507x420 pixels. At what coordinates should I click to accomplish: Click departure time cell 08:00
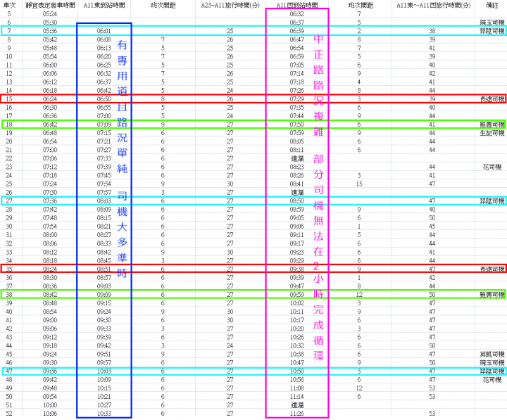point(50,235)
